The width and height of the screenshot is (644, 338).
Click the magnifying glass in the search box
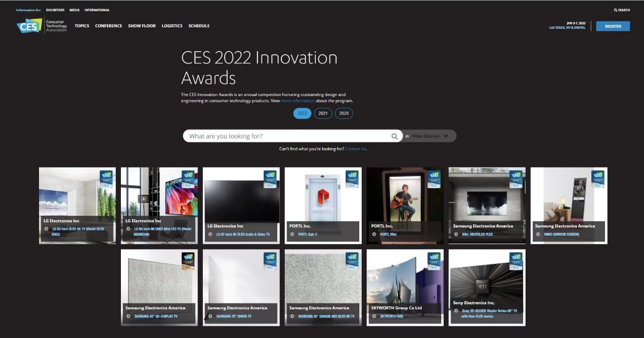[x=394, y=136]
